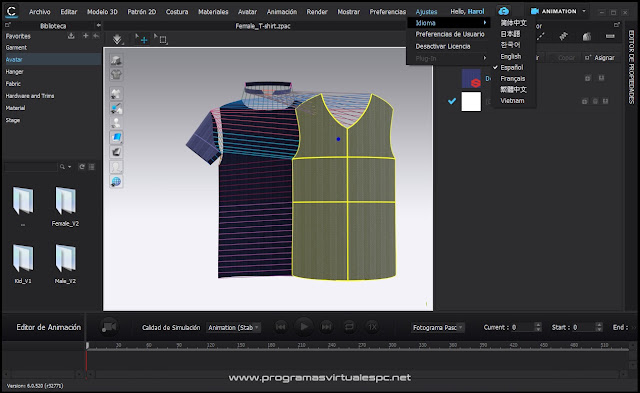The height and width of the screenshot is (393, 640).
Task: Select Desactivar Licencia
Action: [443, 46]
